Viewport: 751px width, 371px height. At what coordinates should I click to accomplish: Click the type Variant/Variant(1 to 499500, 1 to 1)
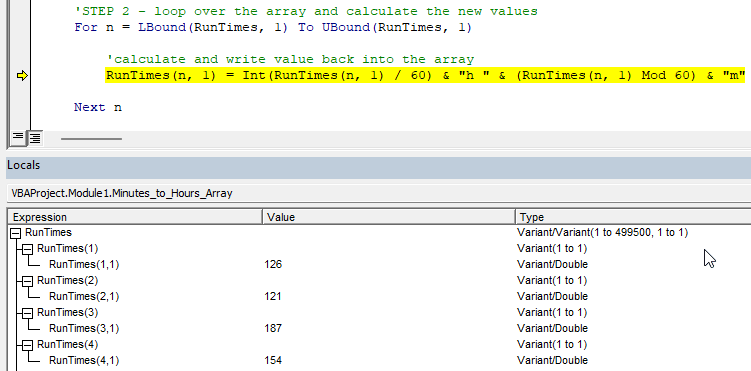[603, 233]
